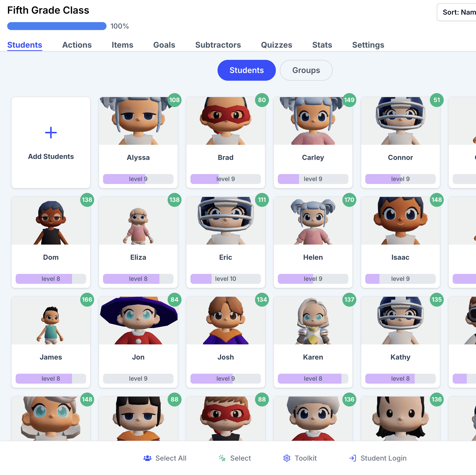Click the Student Login arrow icon
This screenshot has width=476, height=475.
click(x=353, y=458)
